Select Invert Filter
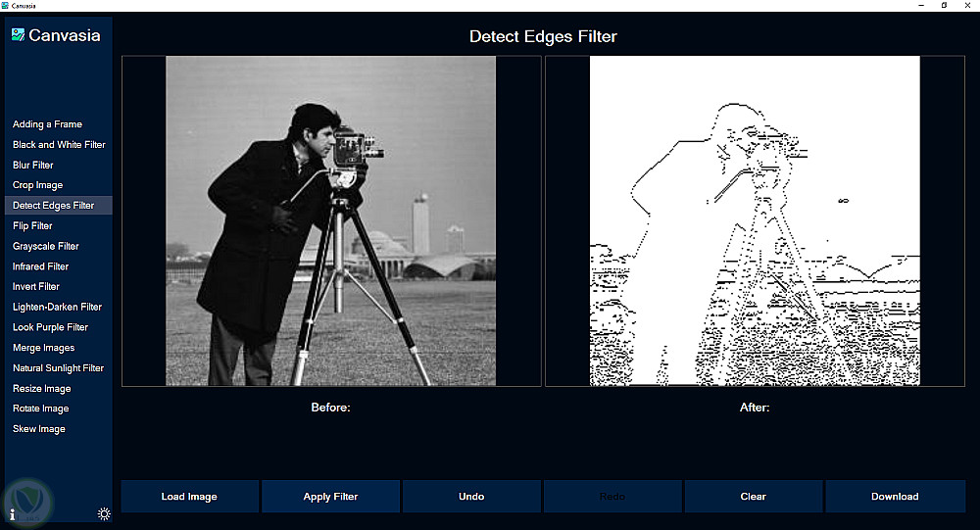Image resolution: width=980 pixels, height=530 pixels. [36, 286]
